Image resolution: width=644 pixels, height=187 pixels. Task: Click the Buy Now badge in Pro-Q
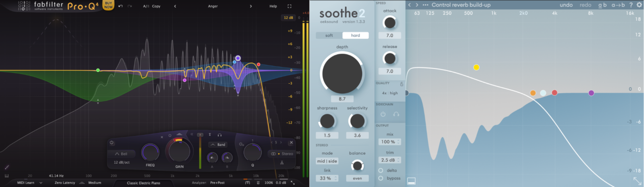click(108, 5)
